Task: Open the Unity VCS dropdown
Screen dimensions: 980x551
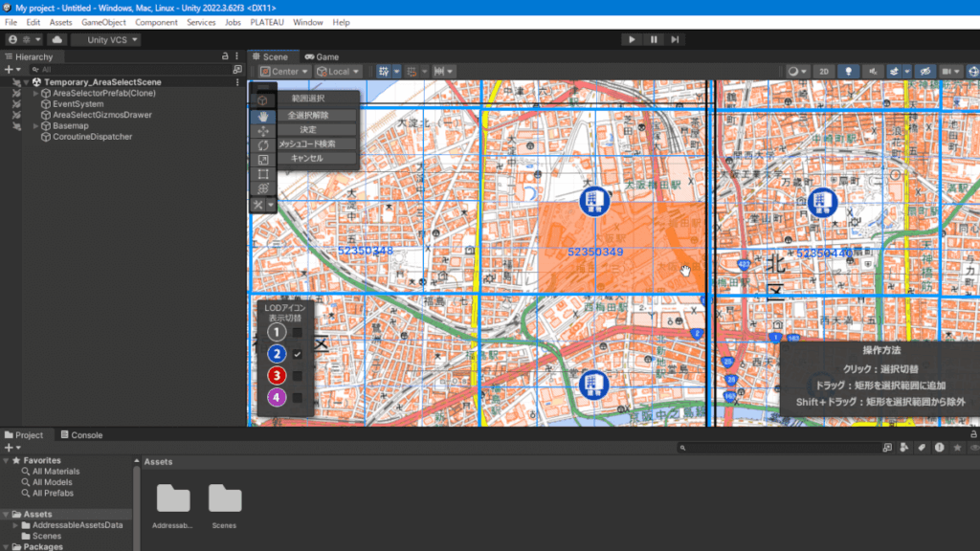Action: click(x=107, y=40)
